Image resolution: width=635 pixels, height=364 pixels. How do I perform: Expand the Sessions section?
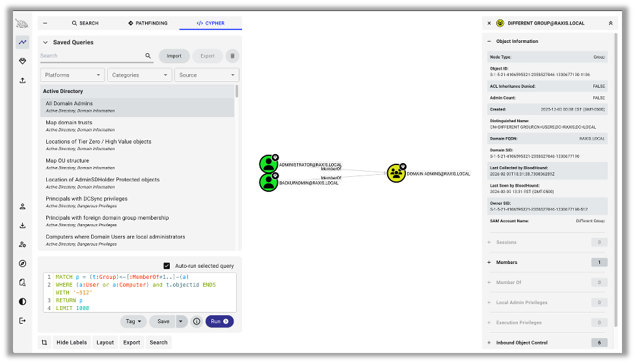point(489,242)
